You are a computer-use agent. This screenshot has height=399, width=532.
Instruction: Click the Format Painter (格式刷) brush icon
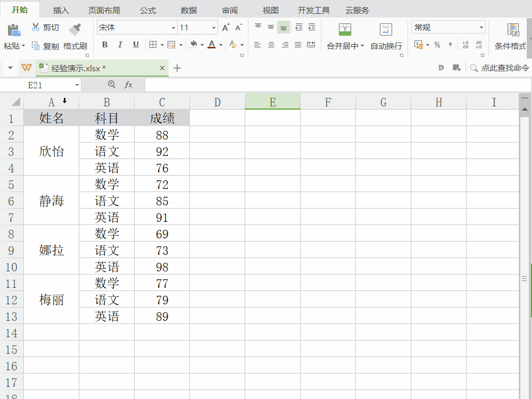click(75, 29)
